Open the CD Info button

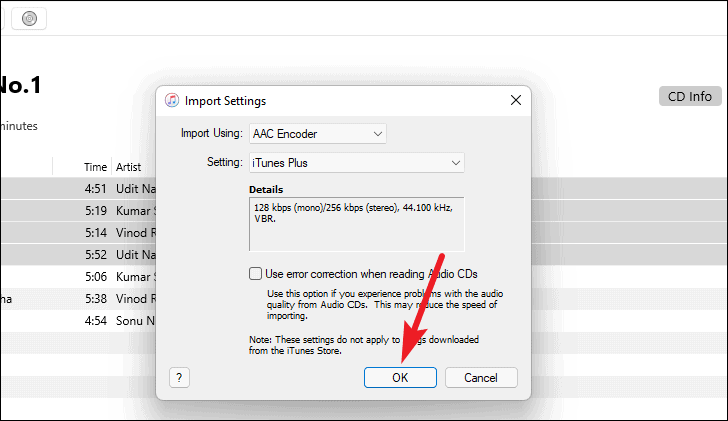(690, 96)
